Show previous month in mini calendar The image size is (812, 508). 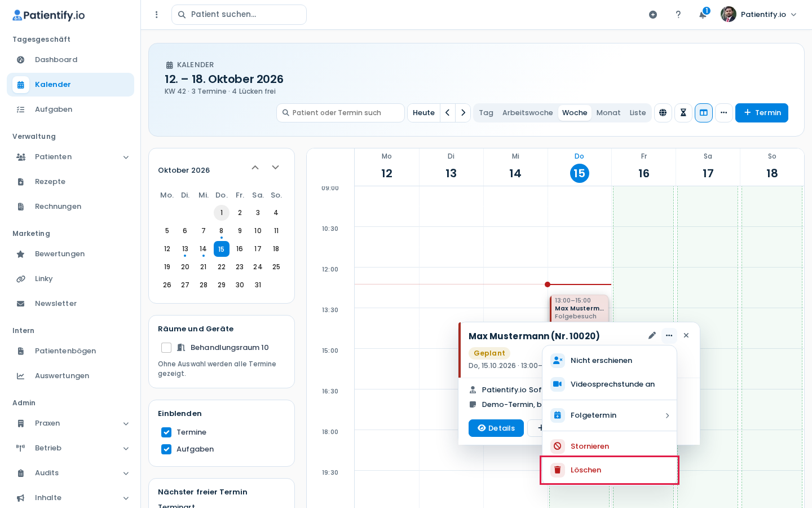pos(255,168)
